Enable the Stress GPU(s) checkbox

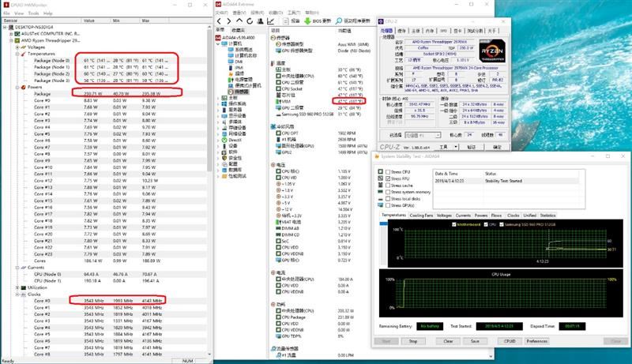coord(388,206)
